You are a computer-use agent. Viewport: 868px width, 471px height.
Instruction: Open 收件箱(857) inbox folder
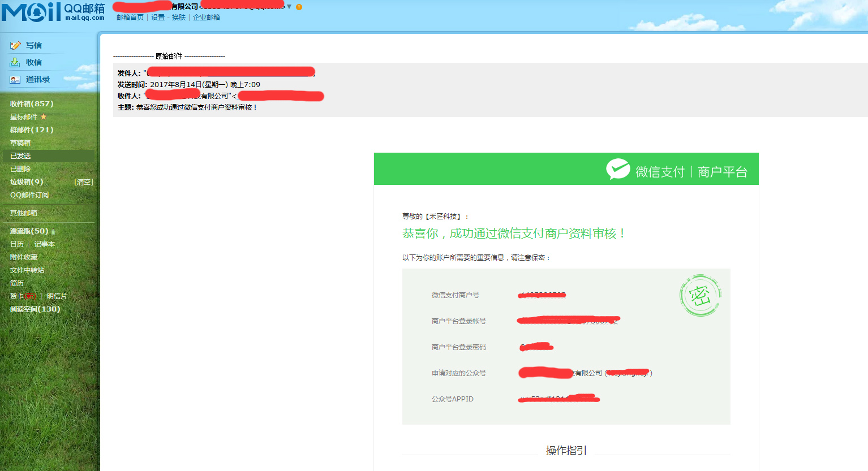click(32, 103)
